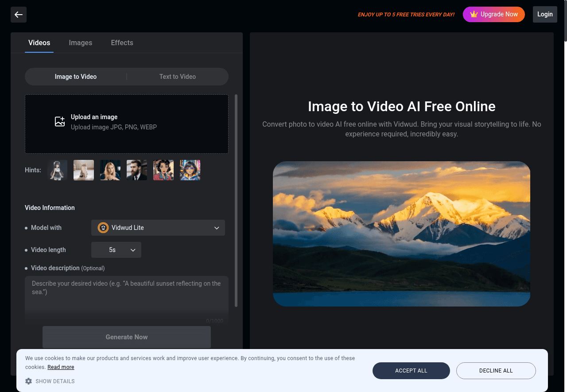The image size is (567, 392).
Task: Open the Effects tab
Action: click(x=122, y=43)
